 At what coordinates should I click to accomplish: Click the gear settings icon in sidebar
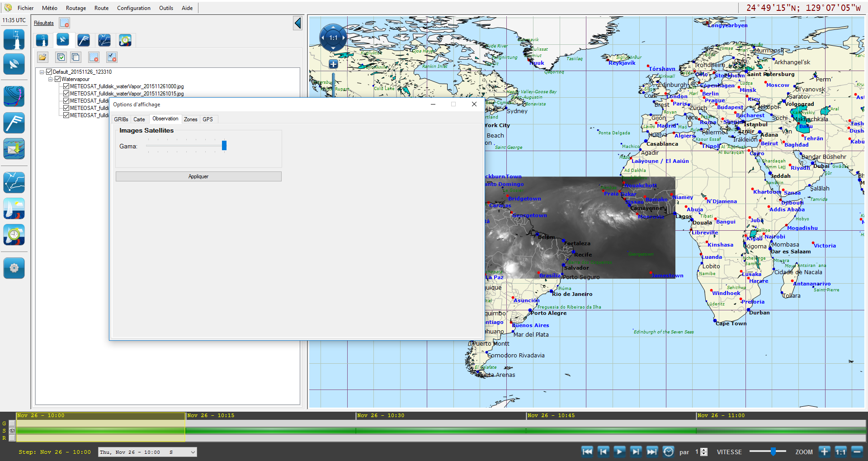pyautogui.click(x=14, y=268)
